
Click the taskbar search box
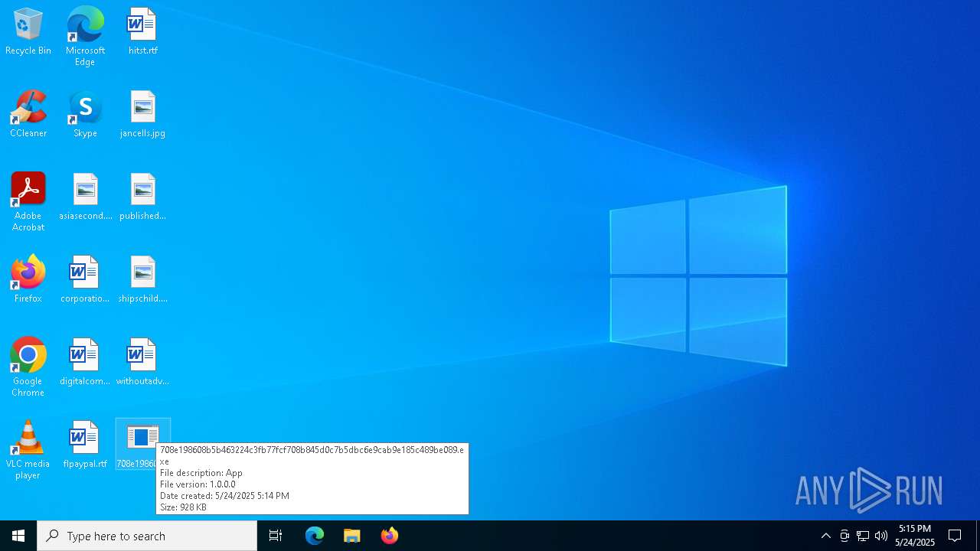click(147, 536)
